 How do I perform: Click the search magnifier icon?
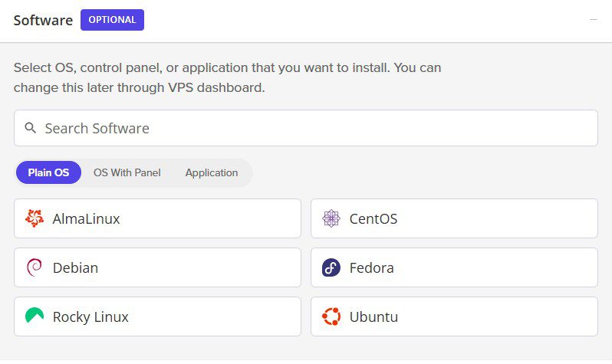pos(31,128)
